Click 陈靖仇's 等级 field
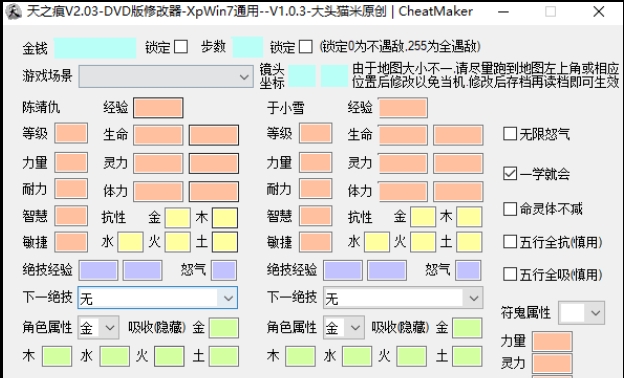This screenshot has height=378, width=624. [71, 133]
